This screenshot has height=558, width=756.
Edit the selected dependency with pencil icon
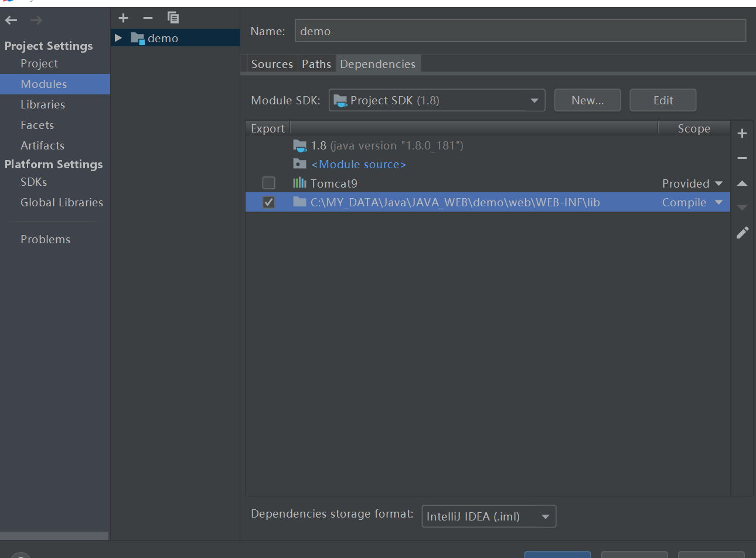(x=743, y=233)
